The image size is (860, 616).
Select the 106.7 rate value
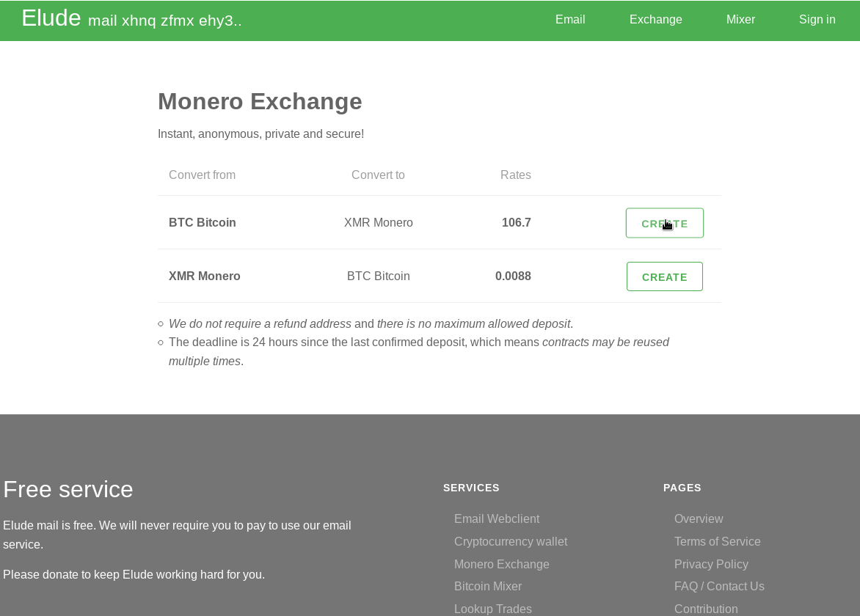[x=516, y=222]
